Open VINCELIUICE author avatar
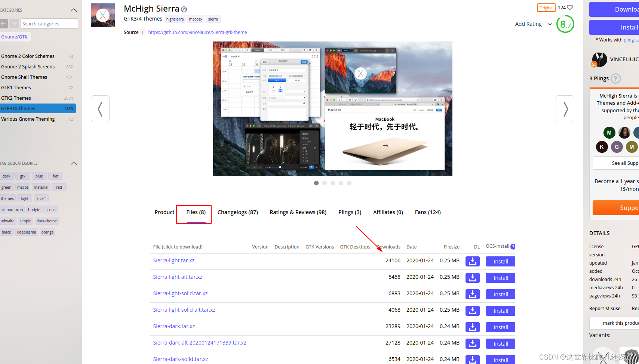 (x=599, y=59)
